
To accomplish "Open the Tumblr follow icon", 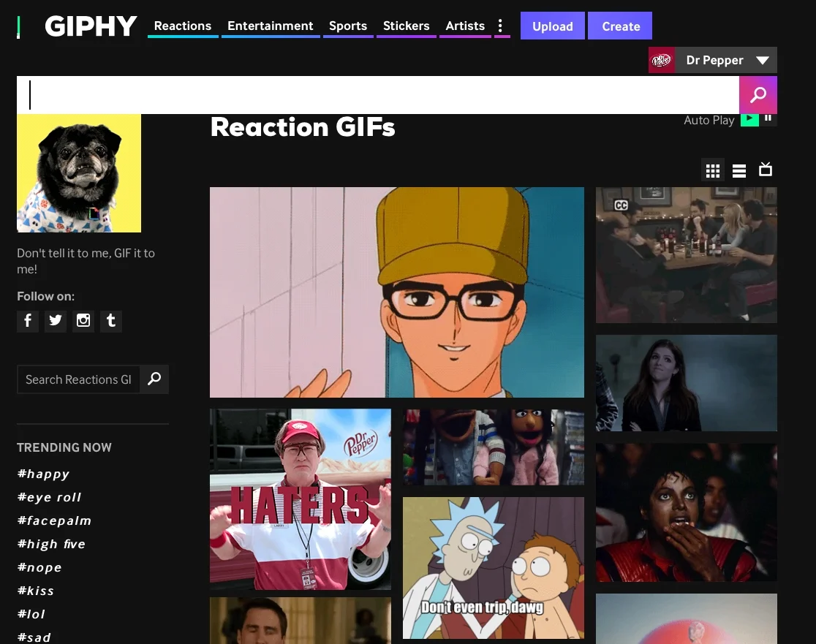I will pyautogui.click(x=111, y=320).
